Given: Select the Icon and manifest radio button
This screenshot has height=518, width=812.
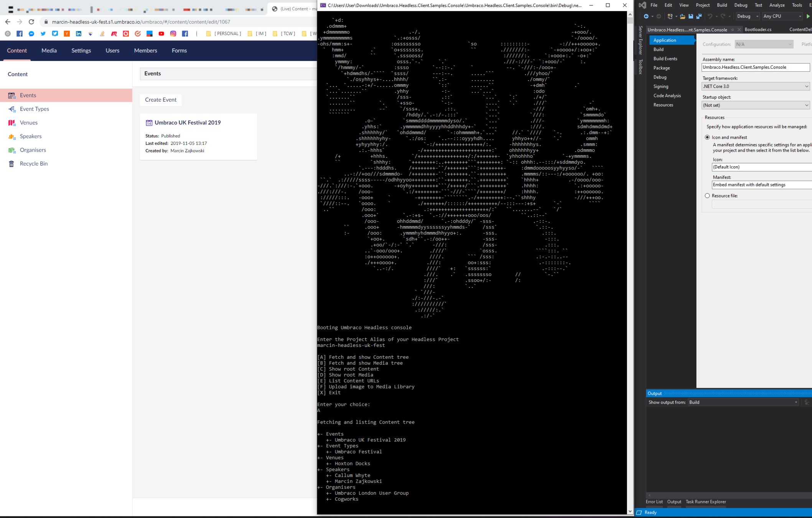Looking at the screenshot, I should pyautogui.click(x=707, y=137).
